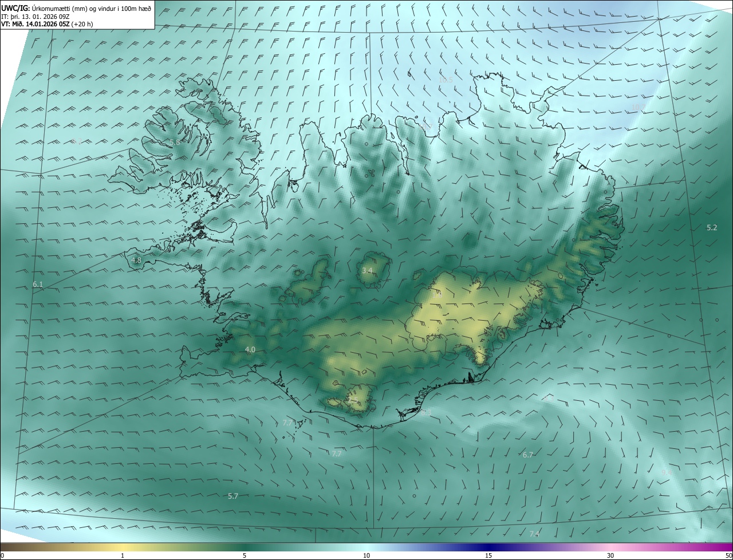The image size is (733, 560).
Task: Click the 5.2 value on the map
Action: point(712,227)
